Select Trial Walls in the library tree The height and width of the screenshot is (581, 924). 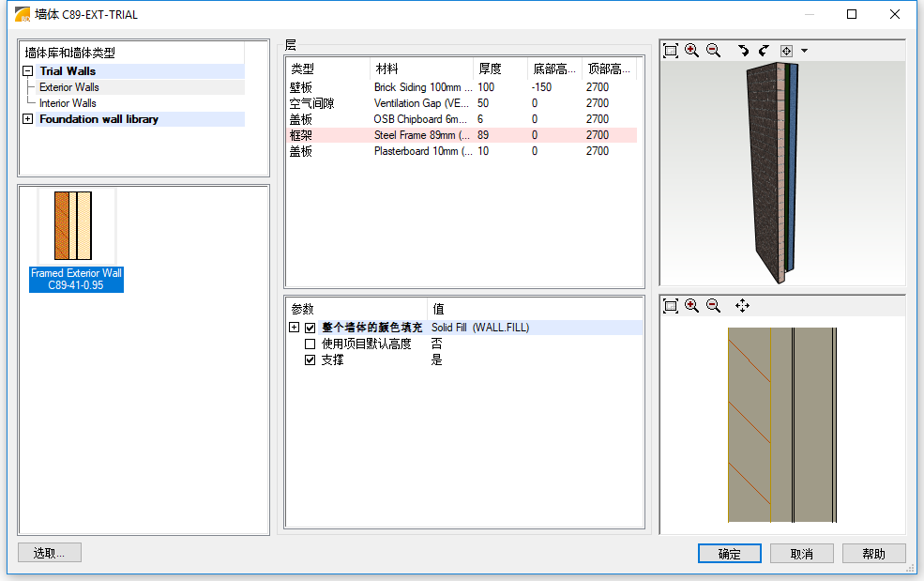(x=68, y=70)
